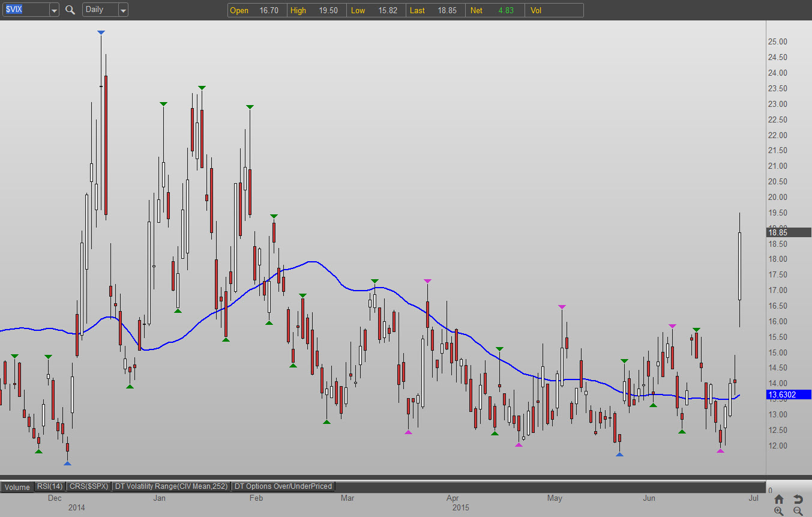Viewport: 812px width, 517px height.
Task: Open the RSI(14) indicator tab
Action: [49, 486]
